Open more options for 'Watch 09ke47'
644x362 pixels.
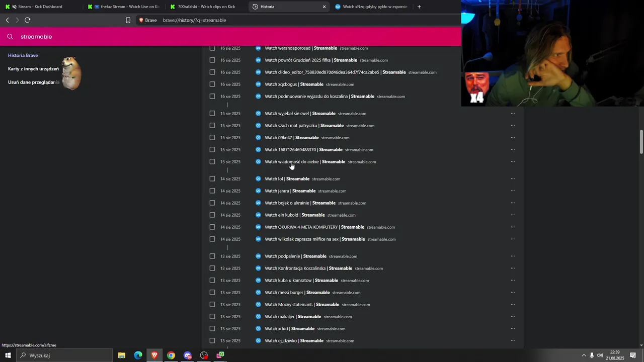tap(513, 138)
